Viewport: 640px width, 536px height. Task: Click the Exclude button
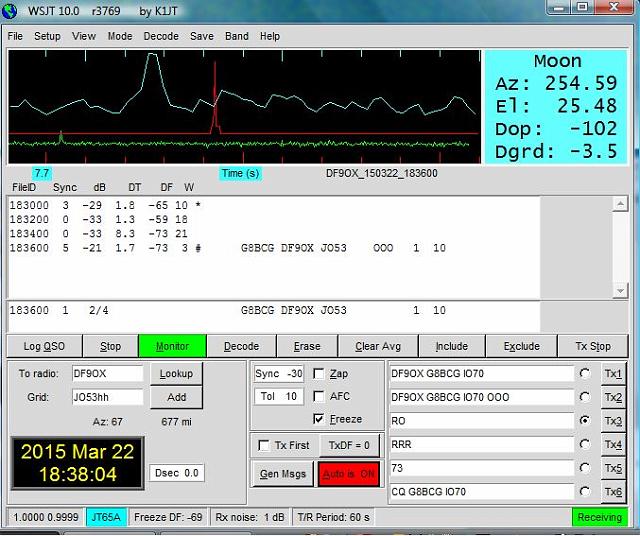521,346
